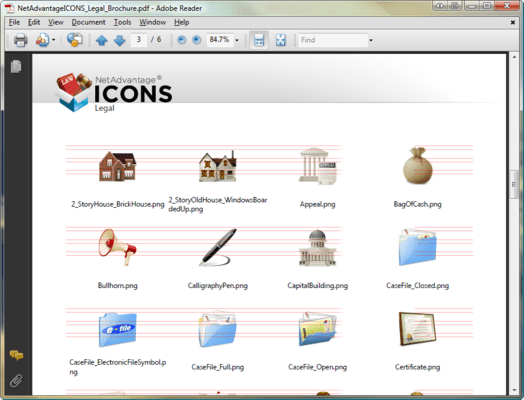Open the Help menu
Screen dimensions: 524x400
[x=181, y=22]
